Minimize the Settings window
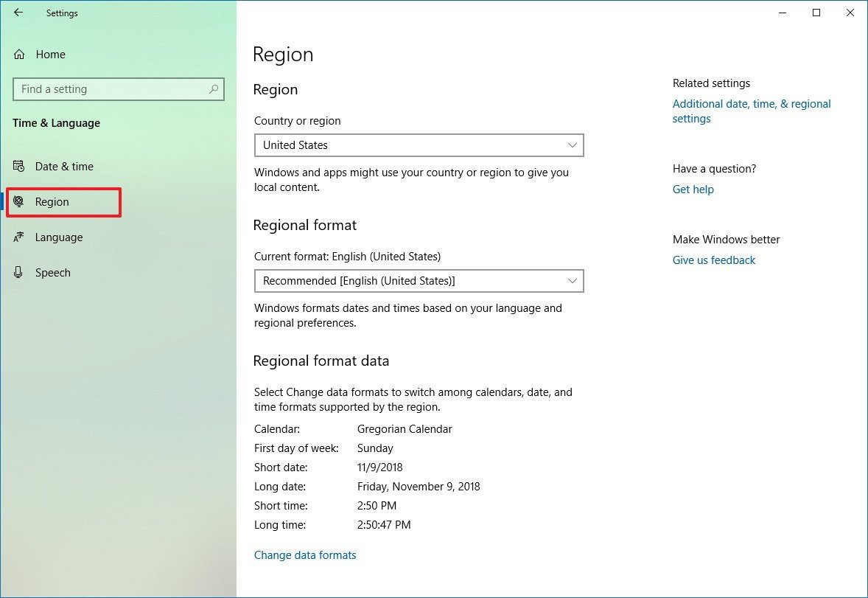The width and height of the screenshot is (868, 598). pos(783,13)
